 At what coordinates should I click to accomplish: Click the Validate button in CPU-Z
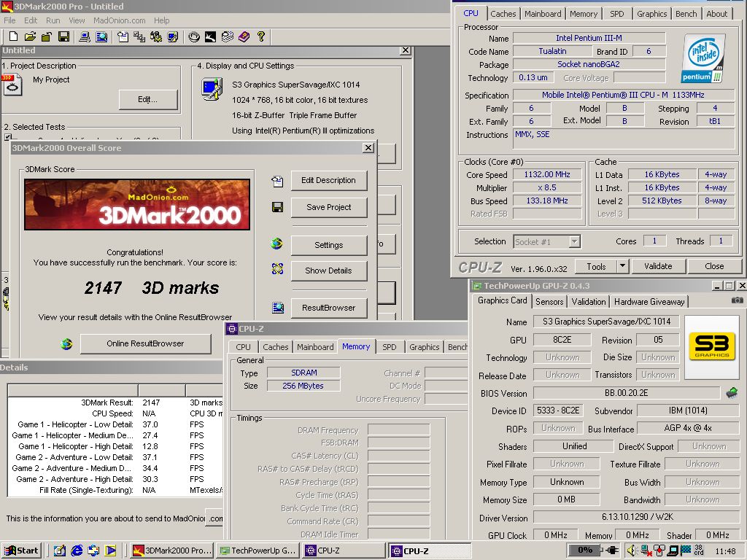click(658, 266)
